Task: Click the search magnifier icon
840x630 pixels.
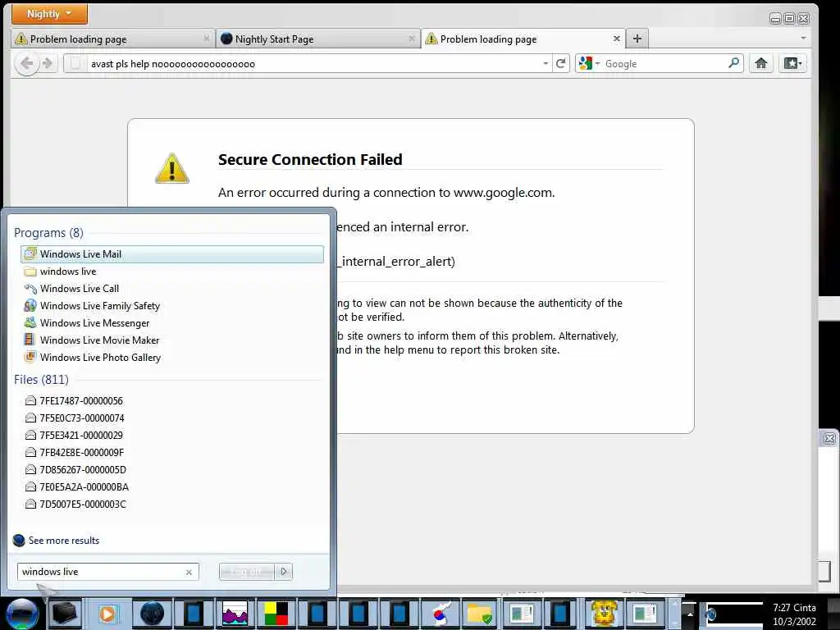Action: (x=734, y=63)
